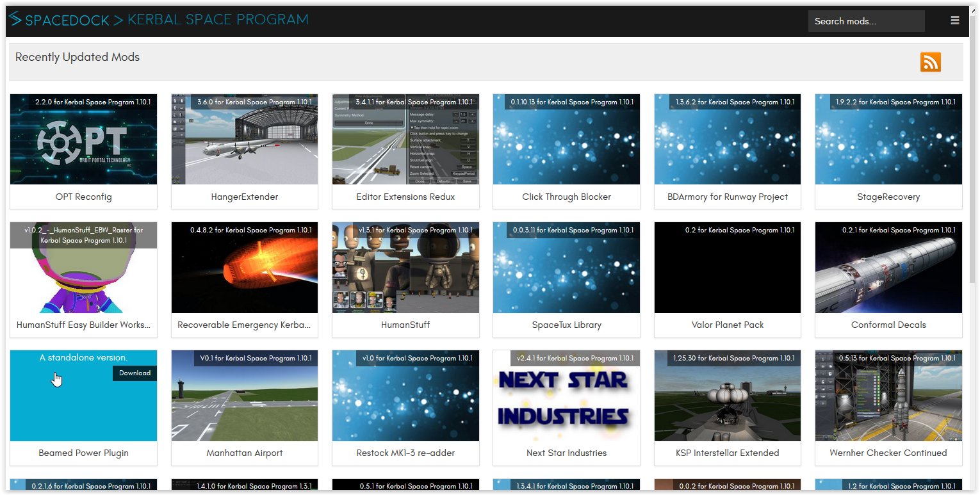
Task: Open Recoverable Emergency Kerbal thumbnail
Action: tap(245, 268)
